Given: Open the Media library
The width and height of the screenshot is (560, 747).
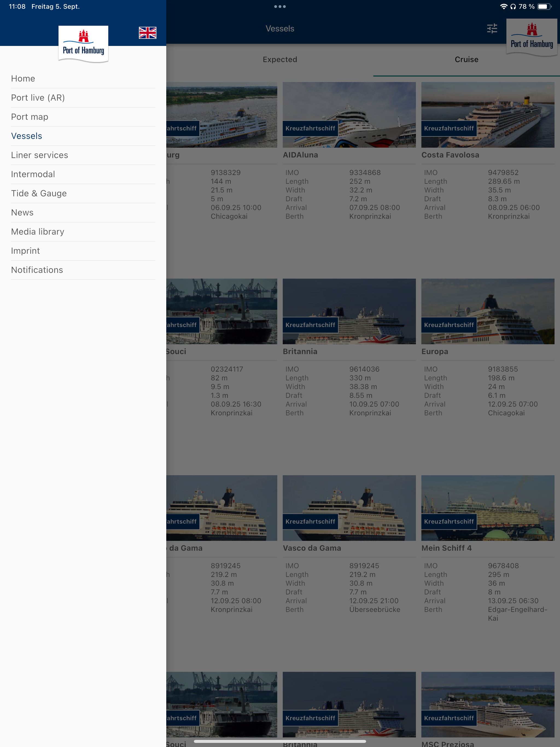Looking at the screenshot, I should pos(83,232).
